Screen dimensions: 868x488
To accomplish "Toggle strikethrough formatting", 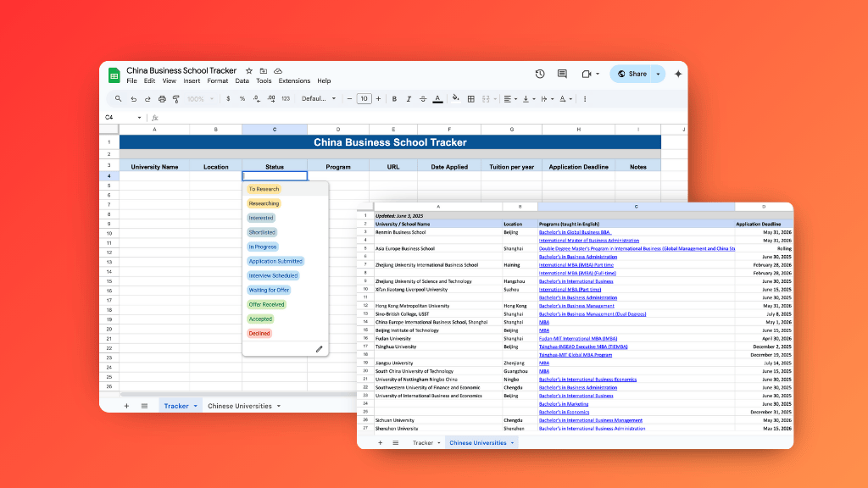I will tap(423, 99).
